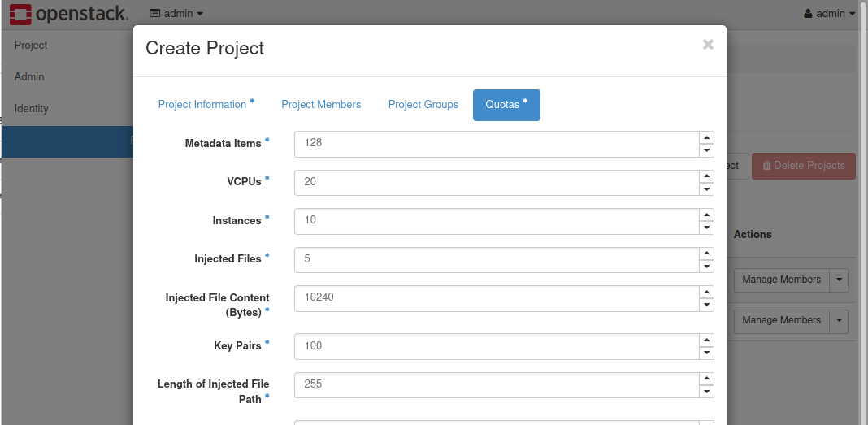Click the Actions column header

coord(753,235)
